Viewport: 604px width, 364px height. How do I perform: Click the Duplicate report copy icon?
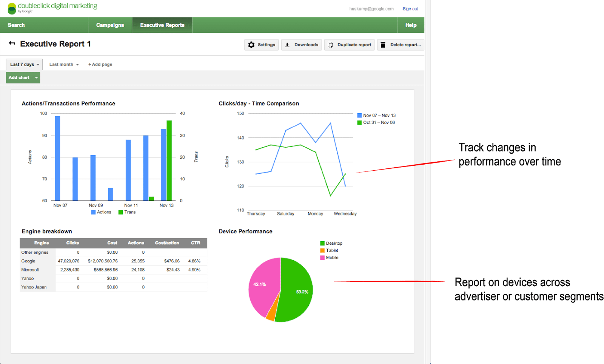330,45
